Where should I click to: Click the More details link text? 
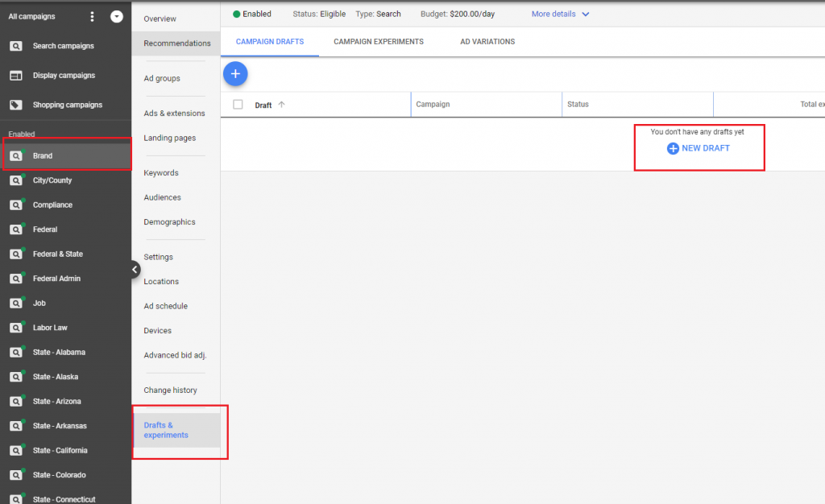coord(553,14)
